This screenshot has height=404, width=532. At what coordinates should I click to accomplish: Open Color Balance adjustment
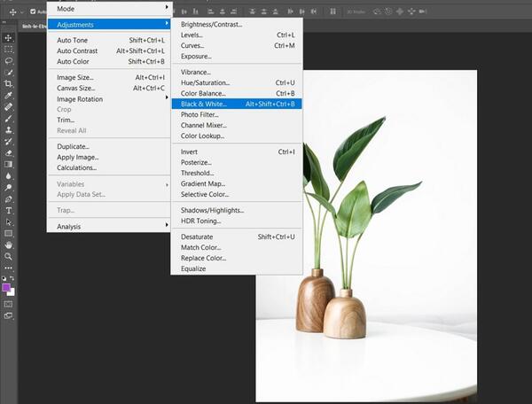[x=237, y=93]
